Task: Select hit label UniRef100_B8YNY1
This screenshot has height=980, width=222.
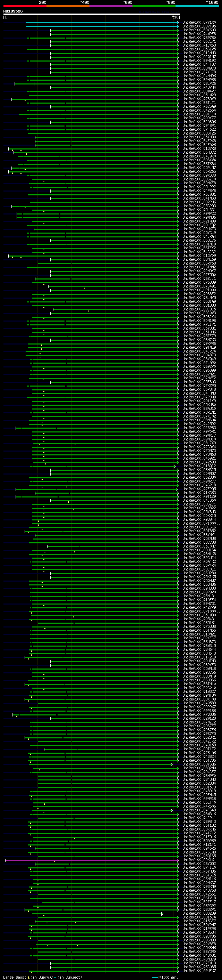Action: tap(199, 535)
